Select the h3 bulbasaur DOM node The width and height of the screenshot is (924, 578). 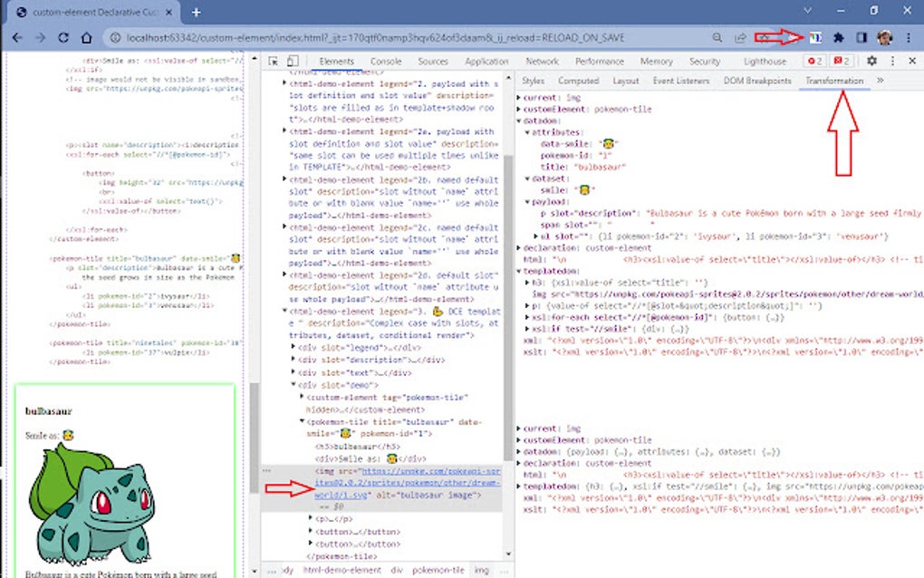coord(358,447)
